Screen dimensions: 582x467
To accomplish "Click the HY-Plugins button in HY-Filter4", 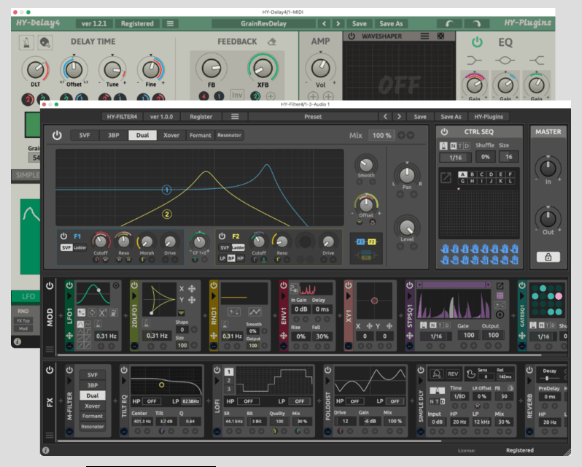I will [x=488, y=117].
